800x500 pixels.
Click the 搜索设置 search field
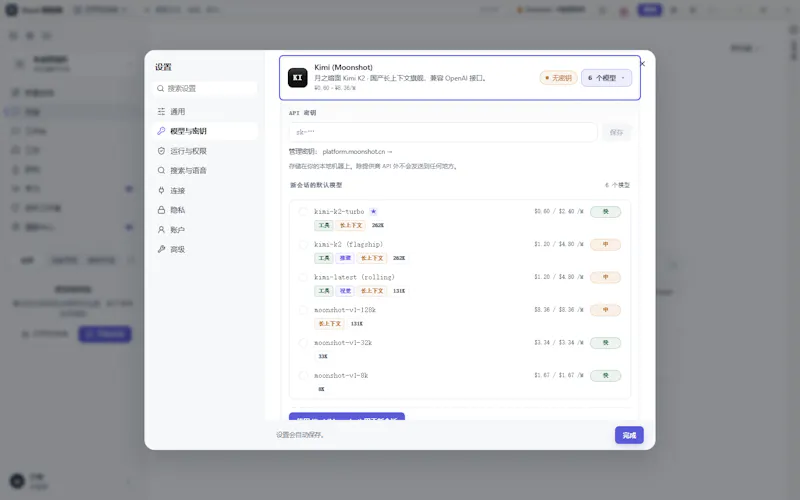tap(205, 88)
